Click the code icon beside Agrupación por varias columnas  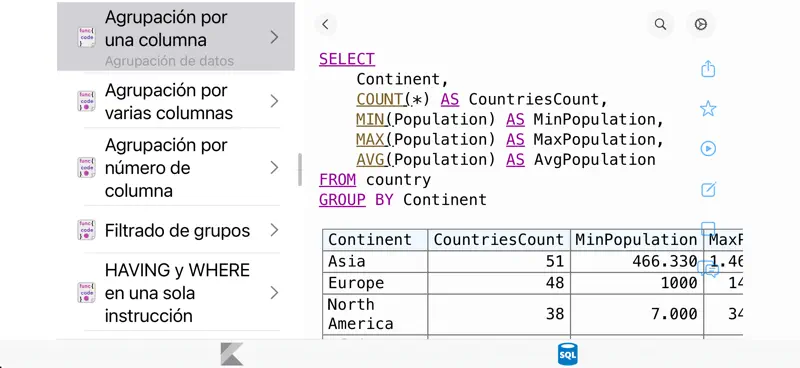pyautogui.click(x=86, y=101)
